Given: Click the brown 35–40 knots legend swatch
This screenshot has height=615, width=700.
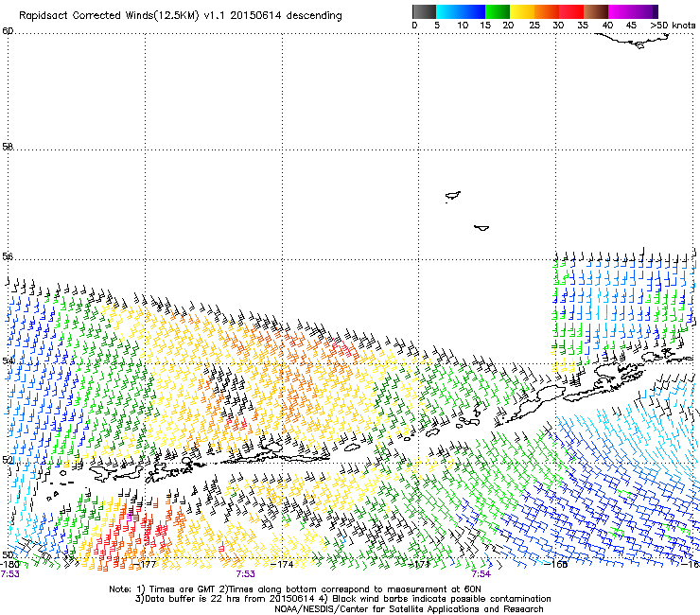Looking at the screenshot, I should (x=596, y=11).
